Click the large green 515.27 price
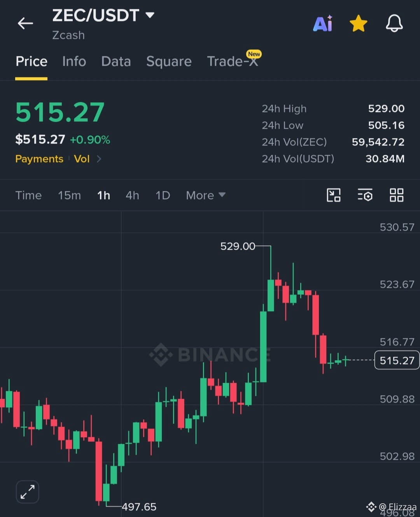This screenshot has width=420, height=517. (x=60, y=112)
